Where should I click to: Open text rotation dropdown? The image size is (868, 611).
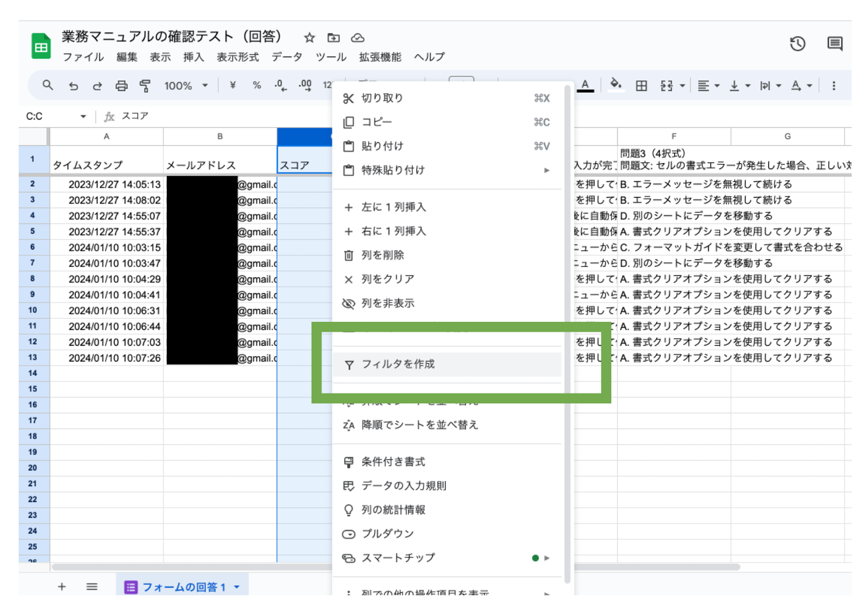click(801, 86)
